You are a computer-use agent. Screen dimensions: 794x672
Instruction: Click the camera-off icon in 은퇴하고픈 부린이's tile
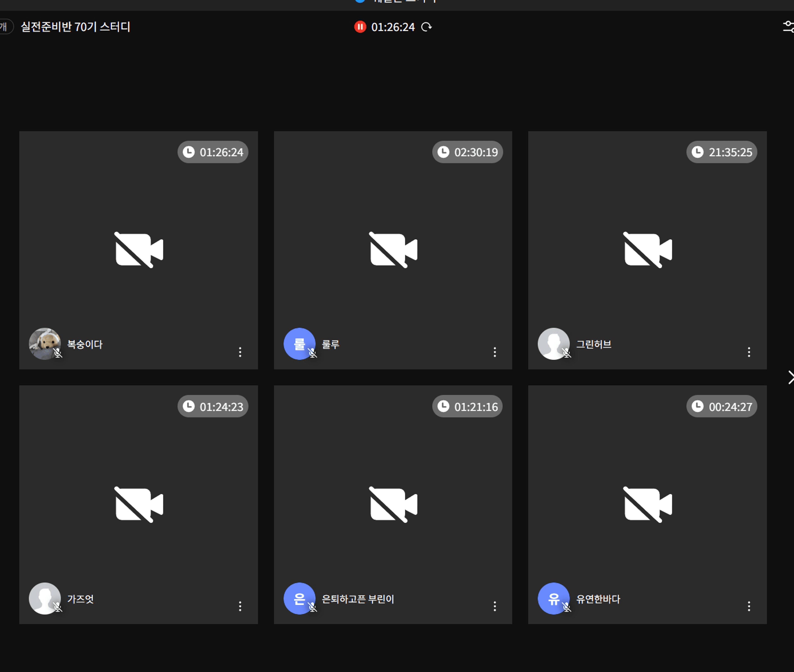pyautogui.click(x=393, y=504)
